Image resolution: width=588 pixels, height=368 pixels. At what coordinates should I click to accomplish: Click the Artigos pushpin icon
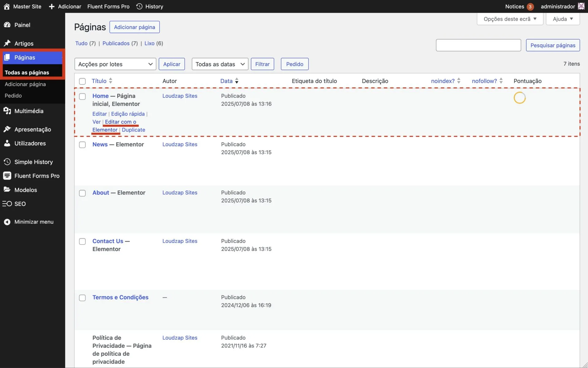[7, 43]
